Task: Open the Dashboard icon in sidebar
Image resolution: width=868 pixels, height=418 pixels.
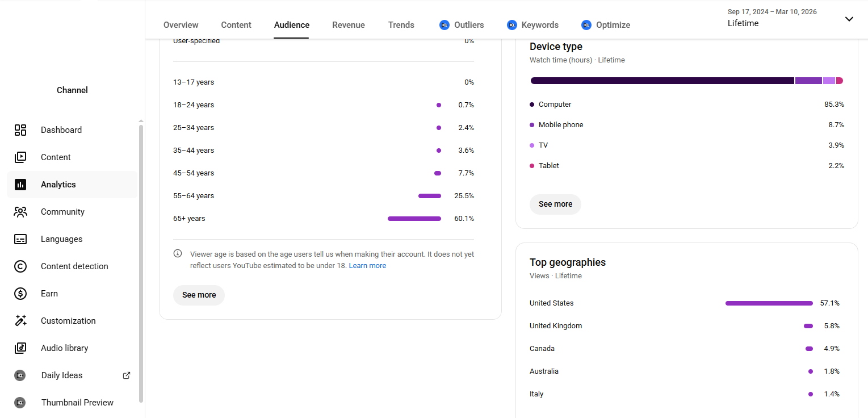Action: (x=20, y=130)
